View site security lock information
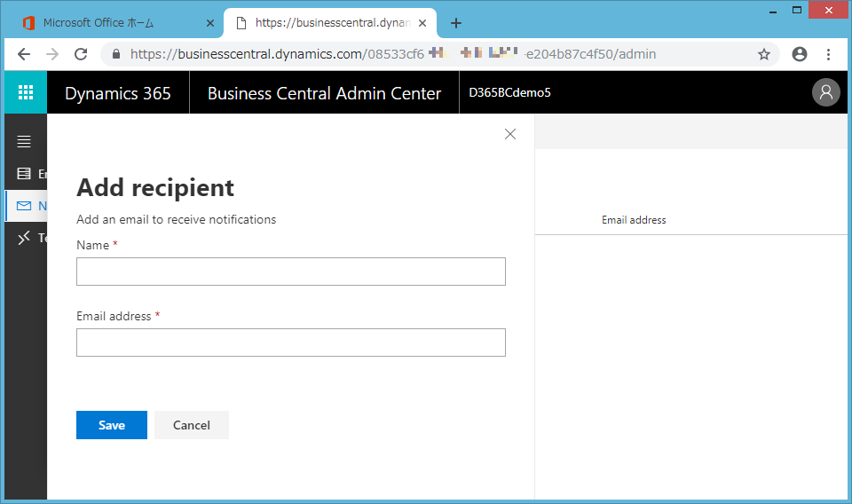This screenshot has width=852, height=504. (x=115, y=54)
